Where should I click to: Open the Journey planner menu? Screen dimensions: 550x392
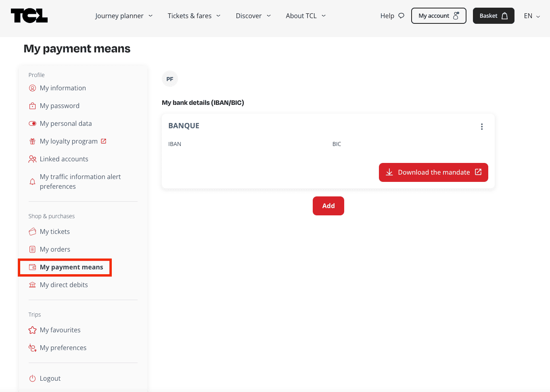124,16
